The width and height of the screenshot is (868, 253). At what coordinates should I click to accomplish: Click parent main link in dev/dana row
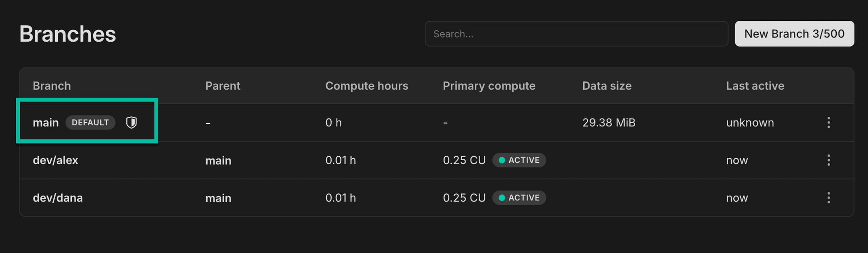(x=218, y=198)
